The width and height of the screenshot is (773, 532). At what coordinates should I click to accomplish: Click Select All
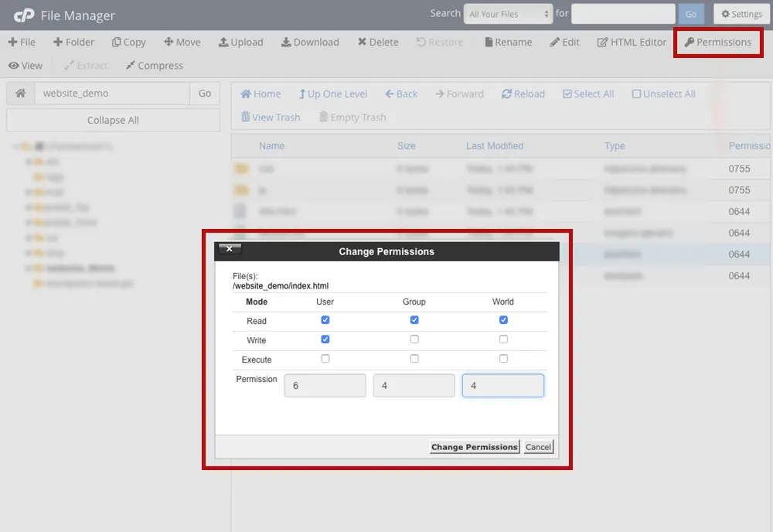click(588, 94)
